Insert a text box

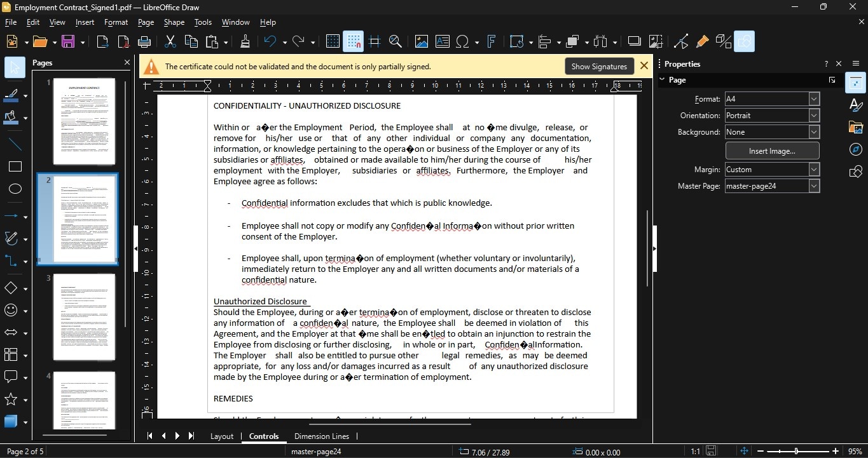pyautogui.click(x=442, y=42)
